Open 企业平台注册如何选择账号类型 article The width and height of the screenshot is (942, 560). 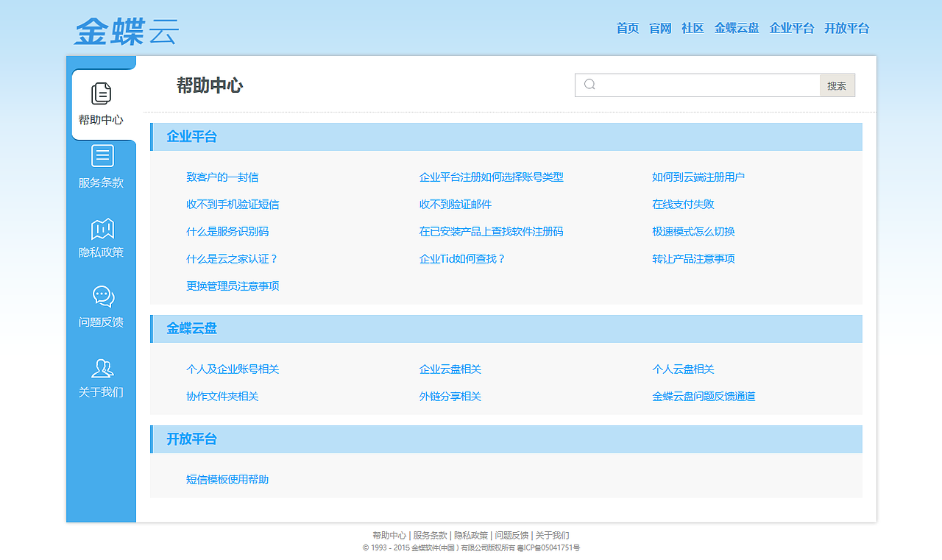[x=492, y=177]
